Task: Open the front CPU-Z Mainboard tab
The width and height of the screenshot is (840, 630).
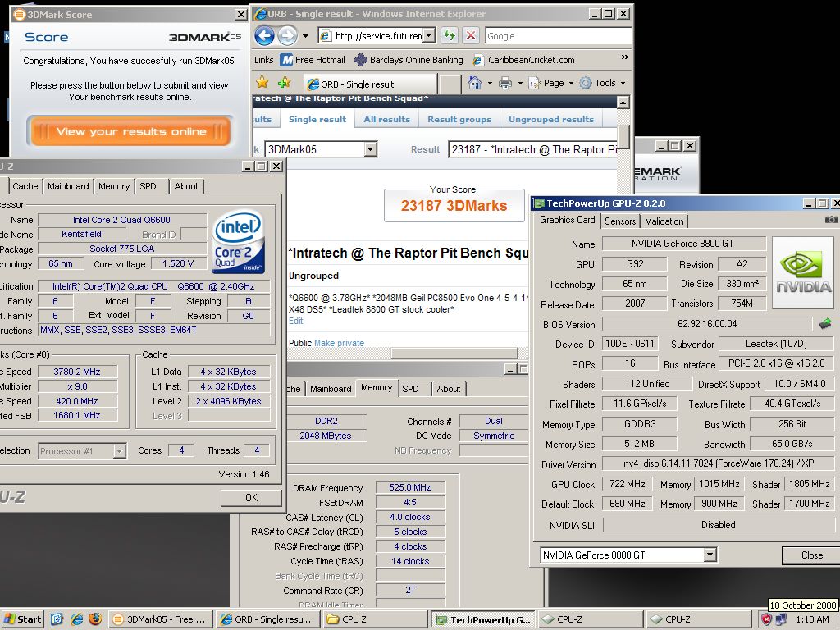Action: [x=68, y=186]
